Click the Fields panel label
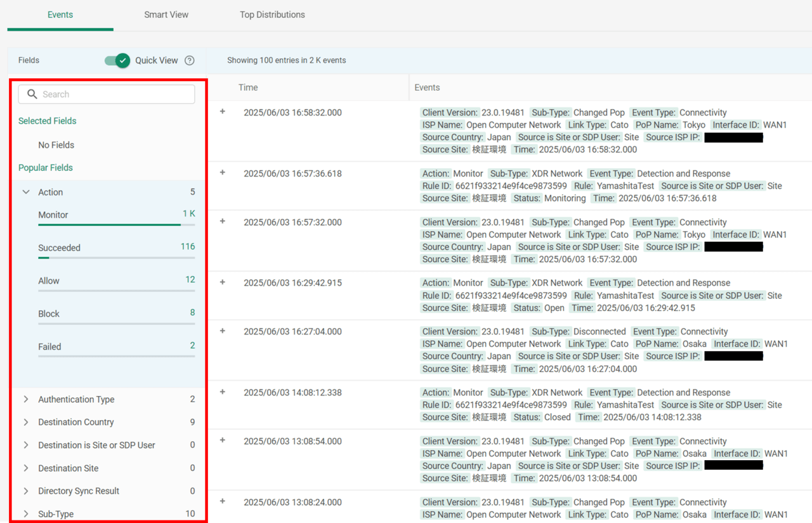The width and height of the screenshot is (812, 523). [29, 60]
